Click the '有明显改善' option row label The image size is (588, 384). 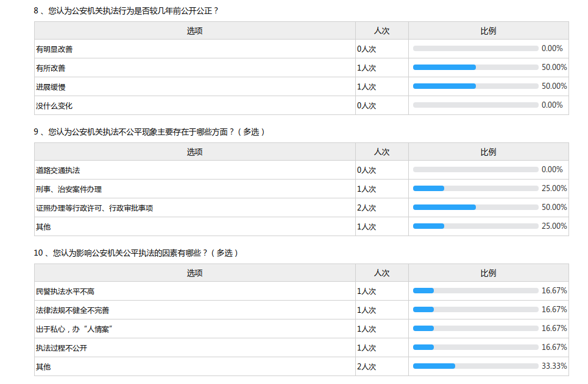coord(54,49)
